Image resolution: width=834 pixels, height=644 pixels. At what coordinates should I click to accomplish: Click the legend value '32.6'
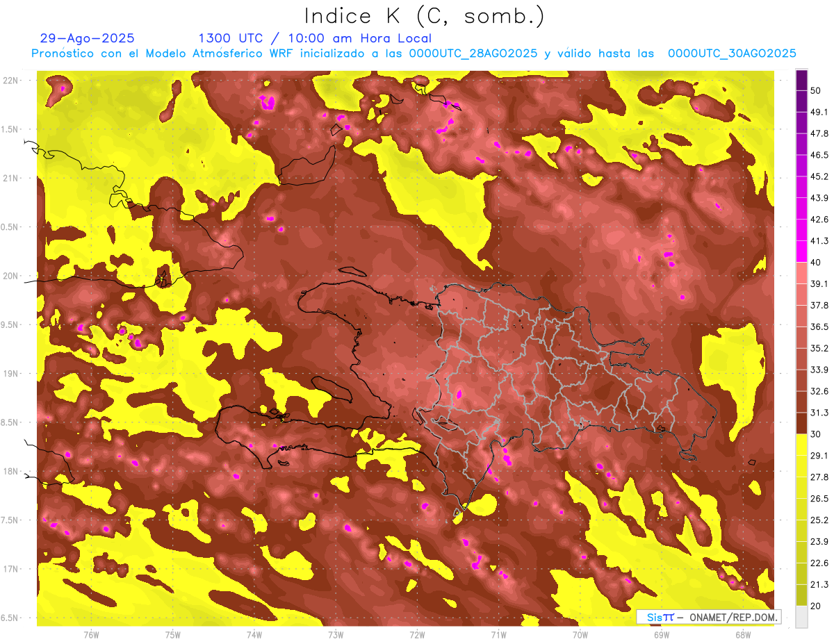[x=819, y=391]
